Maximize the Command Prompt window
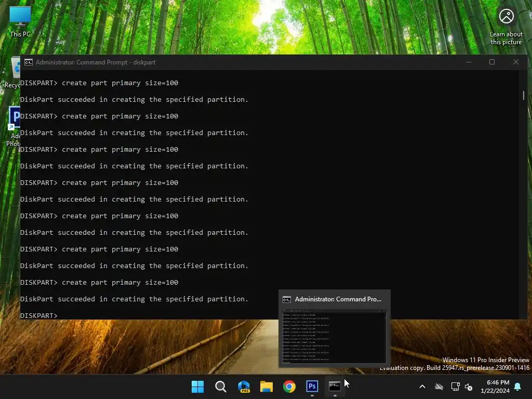 click(492, 62)
